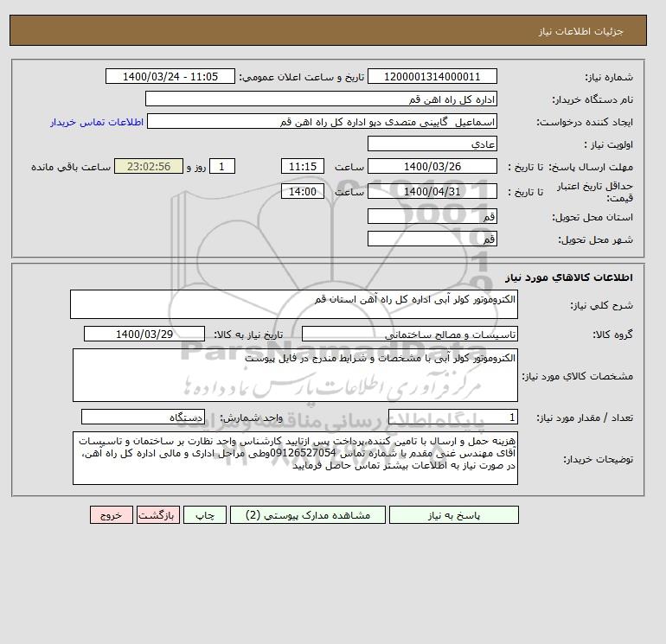666x644 pixels.
Task: Click delivery city field شهر محل تحویل
Action: pos(432,239)
